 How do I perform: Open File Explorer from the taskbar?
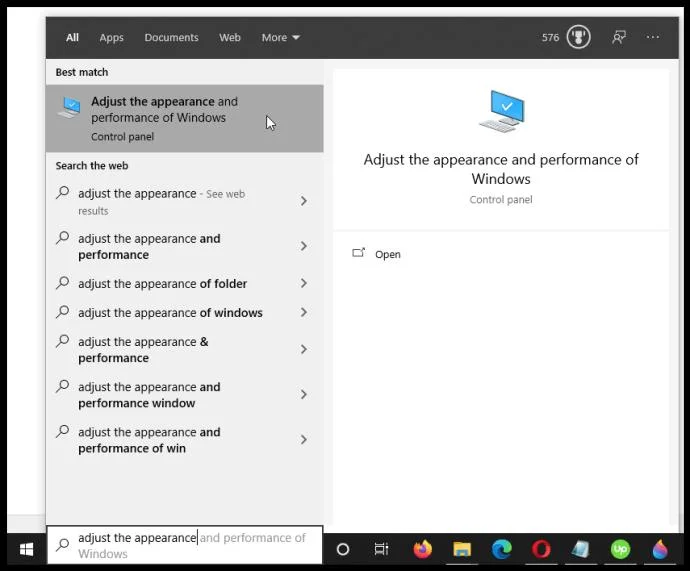coord(462,549)
